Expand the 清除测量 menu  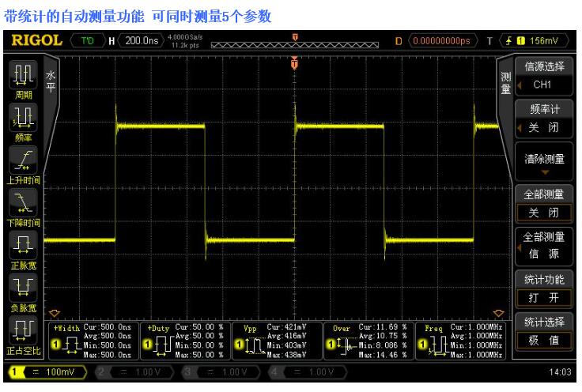pos(543,161)
